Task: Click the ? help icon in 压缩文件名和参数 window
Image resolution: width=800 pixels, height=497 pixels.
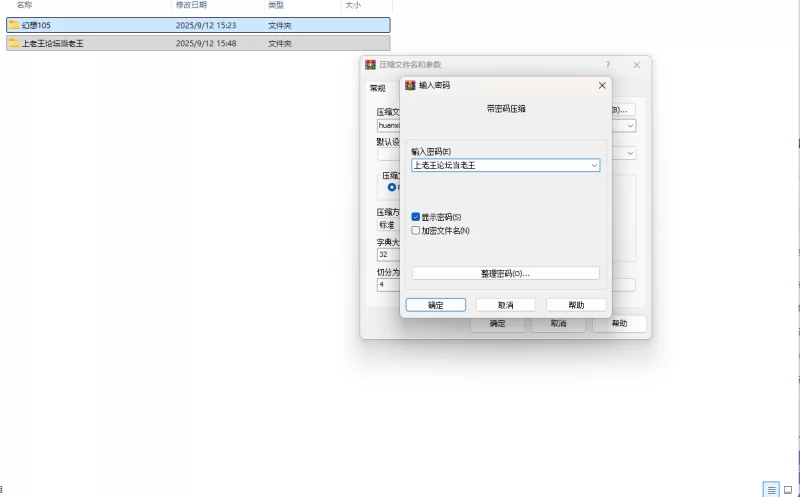Action: click(608, 65)
